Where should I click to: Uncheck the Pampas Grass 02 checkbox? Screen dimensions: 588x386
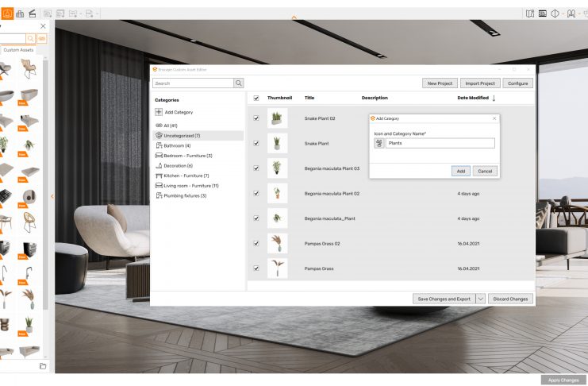tap(256, 244)
